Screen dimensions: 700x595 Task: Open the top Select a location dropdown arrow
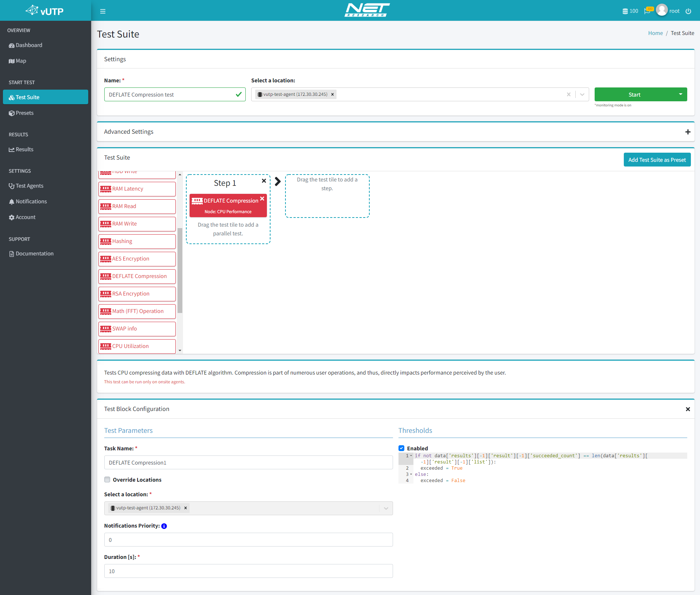point(582,94)
